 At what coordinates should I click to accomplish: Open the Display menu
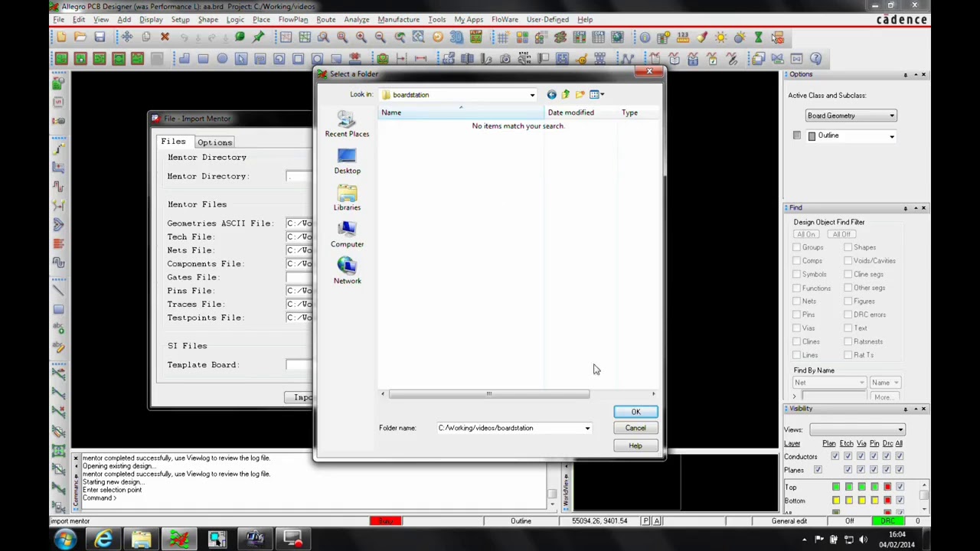151,19
